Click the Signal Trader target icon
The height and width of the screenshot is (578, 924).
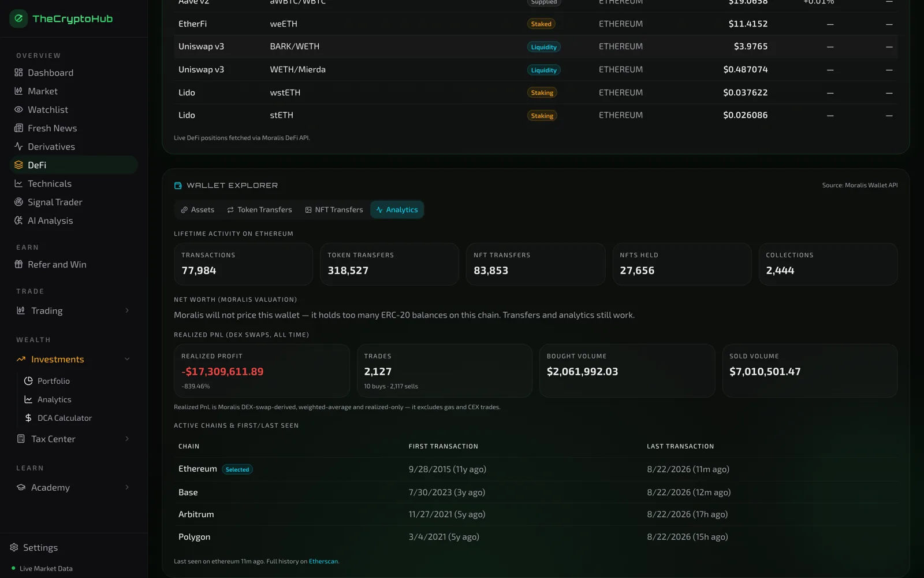18,202
